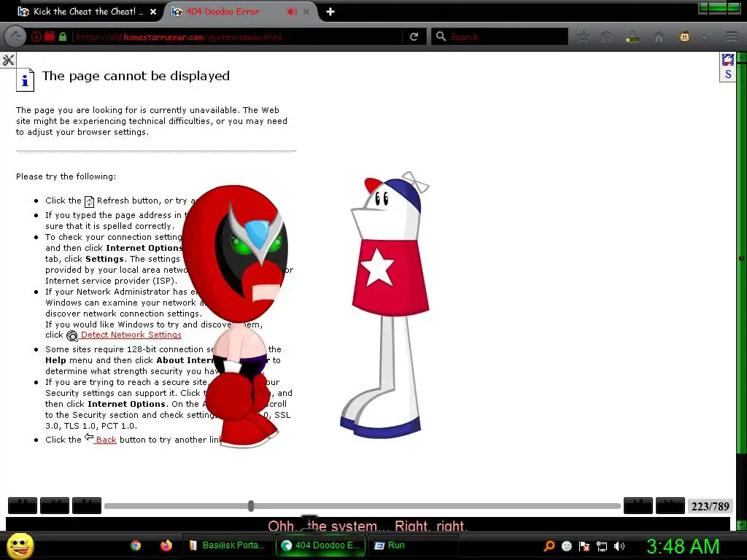This screenshot has height=560, width=747.
Task: Click the green scroll-up arrow at scrollbar top
Action: point(742,58)
